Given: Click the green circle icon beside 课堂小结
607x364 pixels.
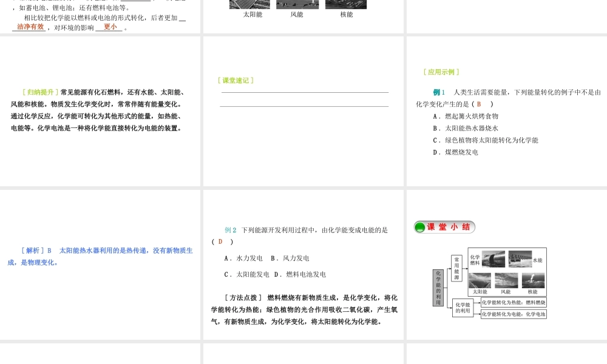Looking at the screenshot, I should [419, 227].
